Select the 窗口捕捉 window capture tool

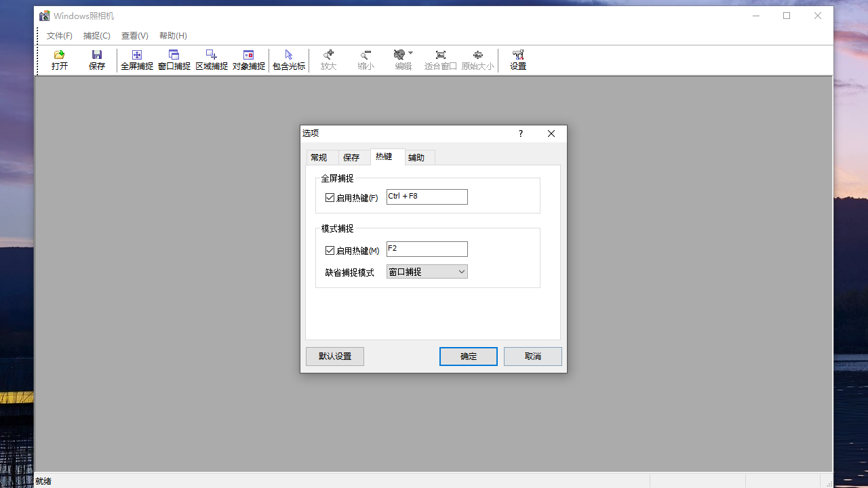(174, 60)
